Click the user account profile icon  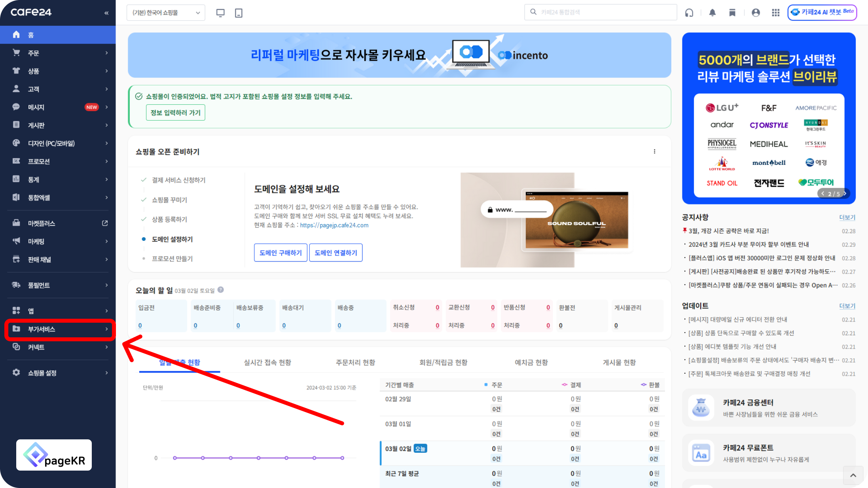[x=756, y=13]
